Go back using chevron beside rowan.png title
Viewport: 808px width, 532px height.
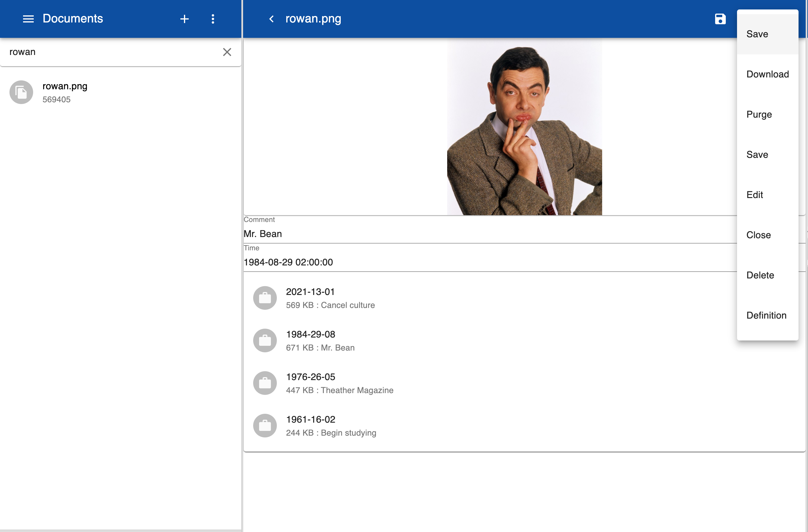[x=271, y=19]
